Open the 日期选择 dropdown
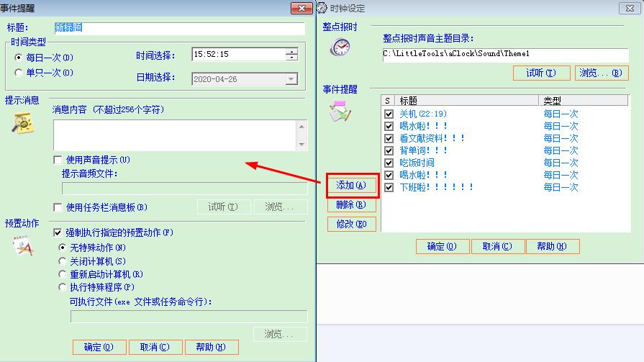 (x=291, y=79)
